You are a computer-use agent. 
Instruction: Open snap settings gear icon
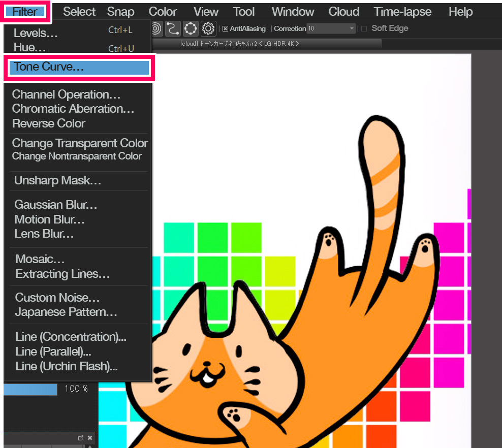[x=208, y=29]
